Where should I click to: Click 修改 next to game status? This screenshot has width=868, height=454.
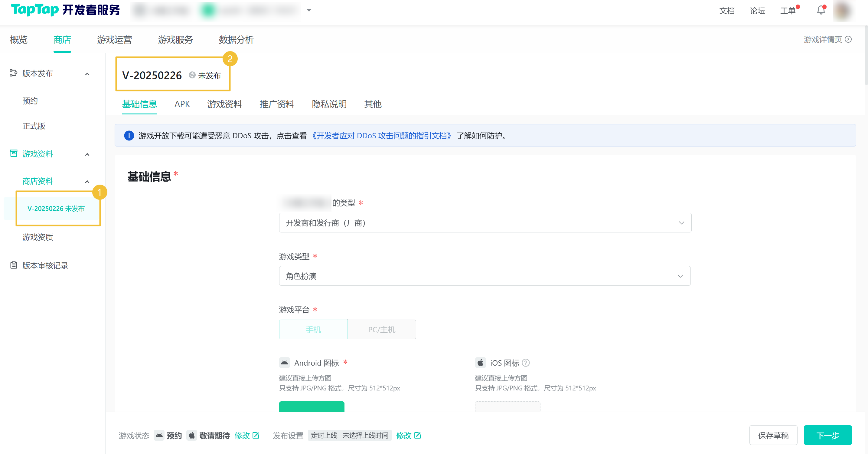[x=242, y=435]
